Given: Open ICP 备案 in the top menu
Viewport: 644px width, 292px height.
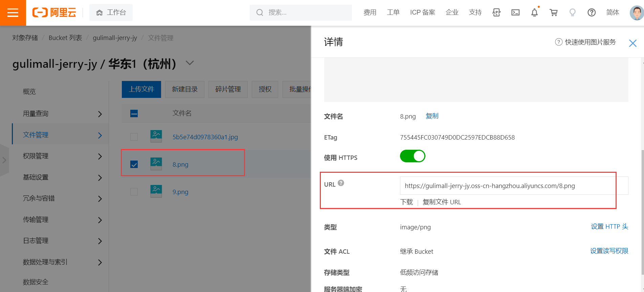Looking at the screenshot, I should tap(423, 13).
